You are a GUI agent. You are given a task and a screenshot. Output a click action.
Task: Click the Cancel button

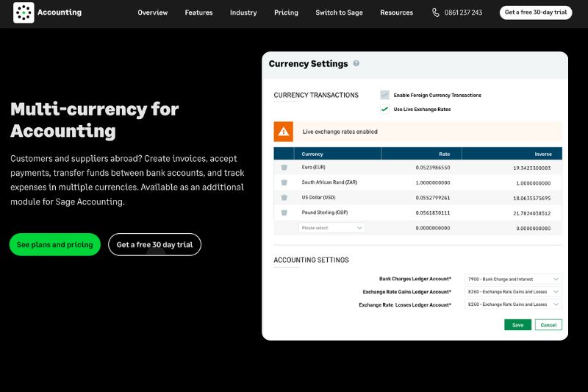point(548,325)
